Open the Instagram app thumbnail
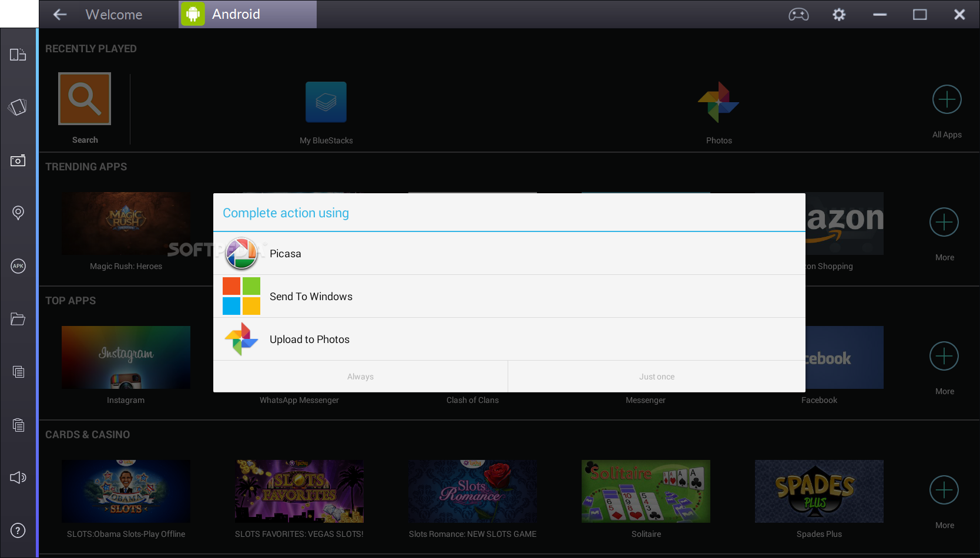The image size is (980, 558). coord(126,357)
